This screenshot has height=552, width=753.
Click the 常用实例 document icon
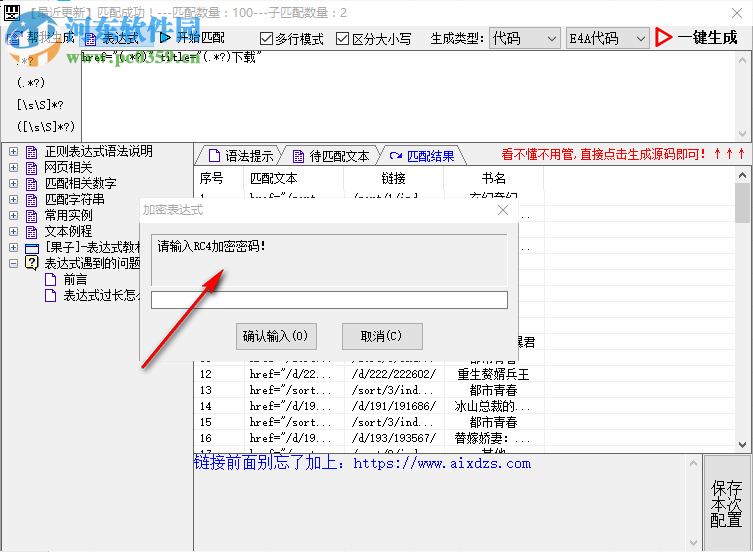(x=32, y=216)
